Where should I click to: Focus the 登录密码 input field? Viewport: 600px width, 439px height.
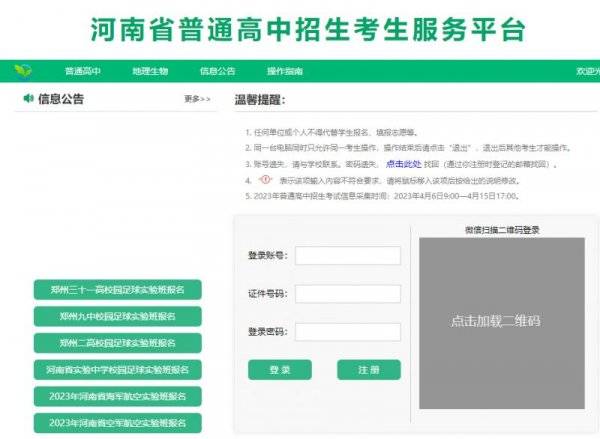coord(348,332)
